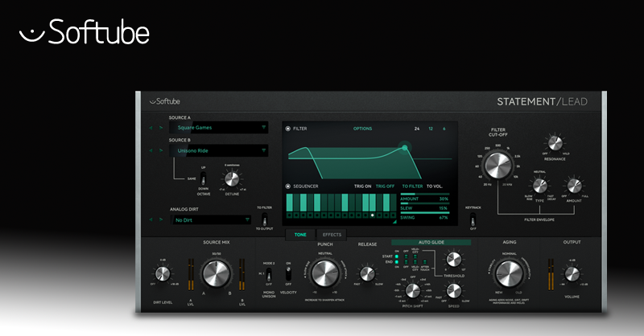This screenshot has width=644, height=336.
Task: Open Source A 'Square Games' dropdown
Action: [218, 128]
